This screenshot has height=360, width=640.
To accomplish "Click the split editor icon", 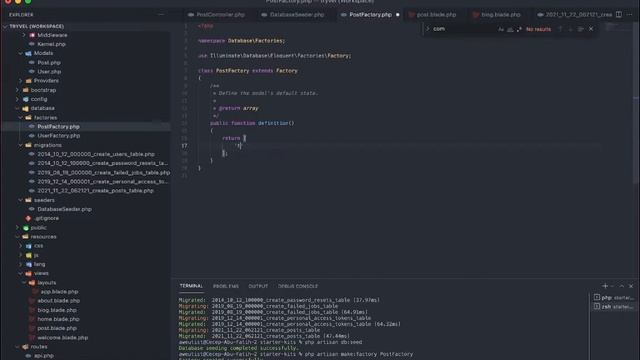I will pos(619,15).
